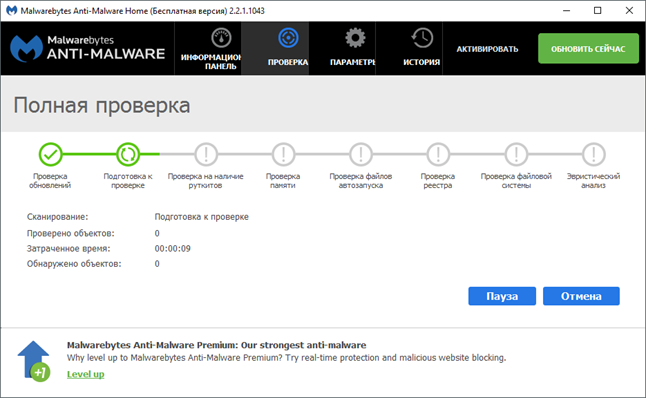Viewport: 646px width, 398px height.
Task: Click the Эвристический анализ step icon
Action: (593, 155)
